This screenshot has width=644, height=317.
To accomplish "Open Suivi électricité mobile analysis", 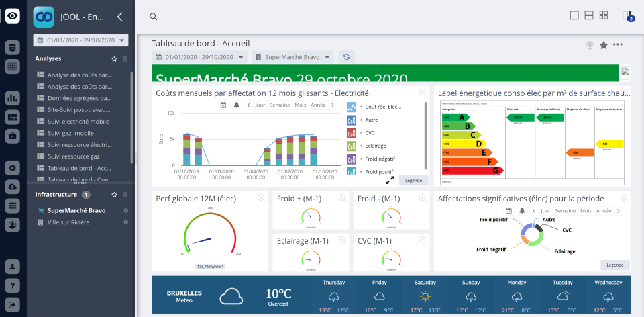I will point(78,121).
